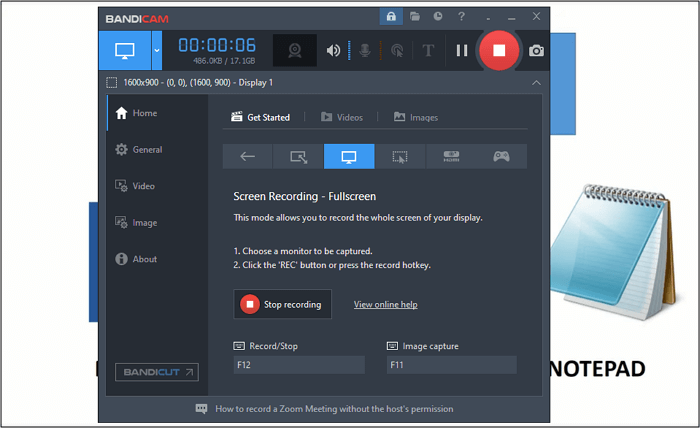This screenshot has width=700, height=428.
Task: Toggle the text overlay option
Action: (428, 50)
